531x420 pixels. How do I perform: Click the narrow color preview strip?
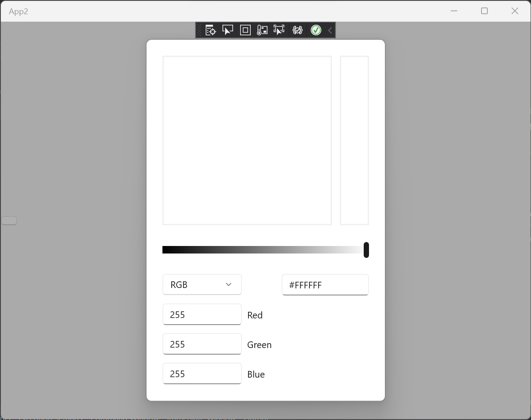point(354,140)
